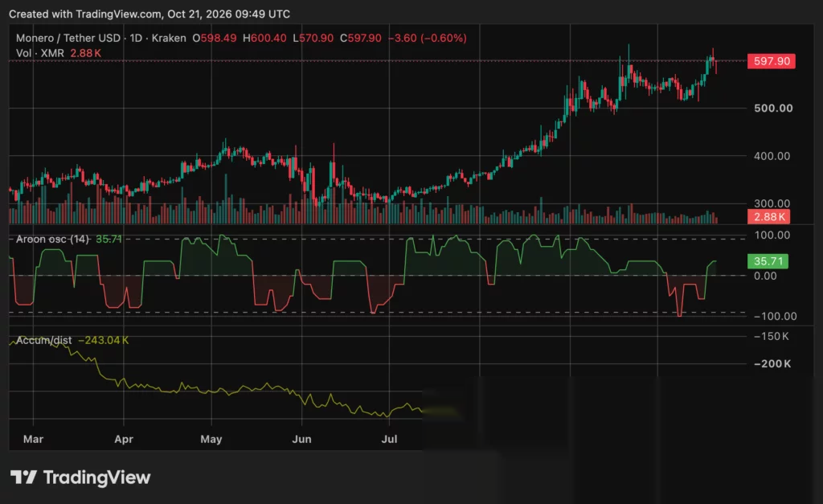Image resolution: width=823 pixels, height=504 pixels.
Task: Click the 2.88 K volume axis label
Action: [768, 216]
